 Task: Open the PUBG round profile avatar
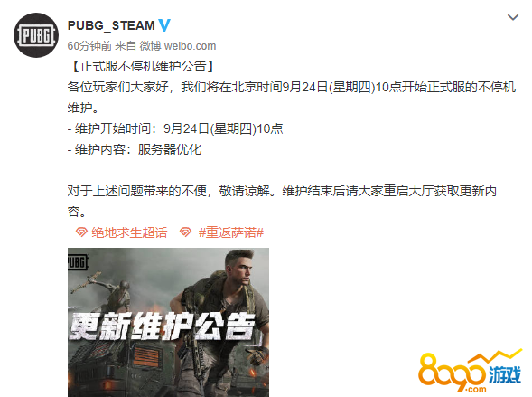point(36,35)
